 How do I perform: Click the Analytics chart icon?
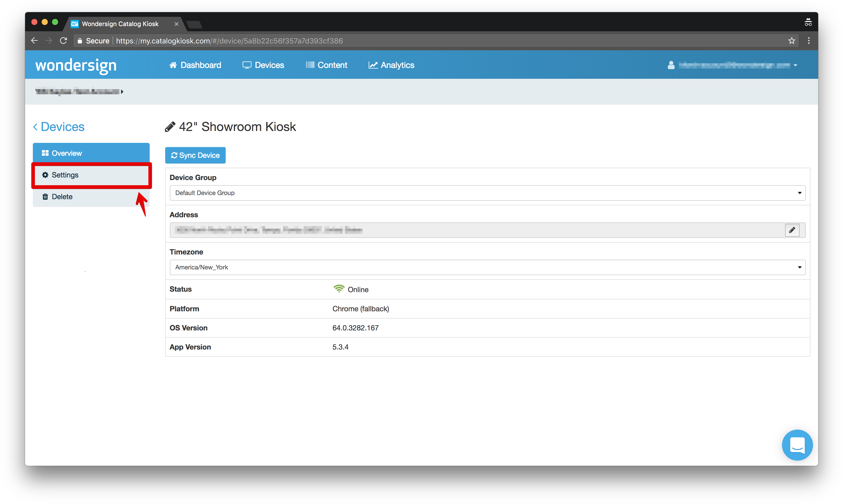coord(373,65)
